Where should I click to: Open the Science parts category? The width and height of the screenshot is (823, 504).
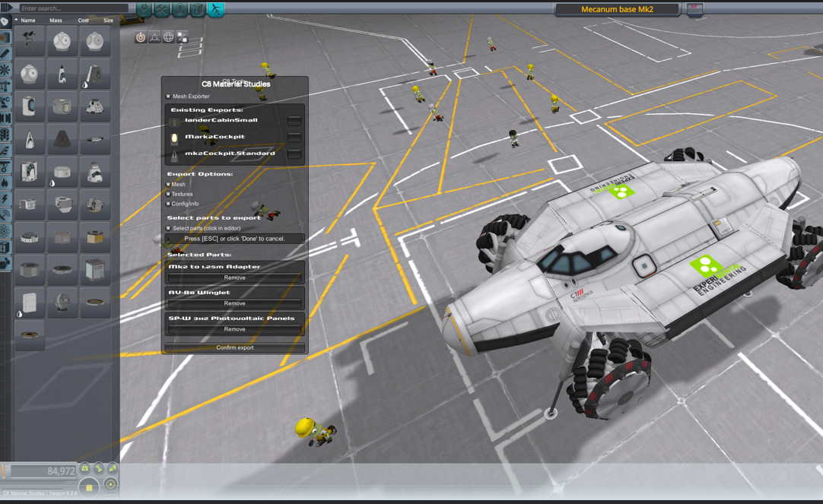click(x=5, y=231)
